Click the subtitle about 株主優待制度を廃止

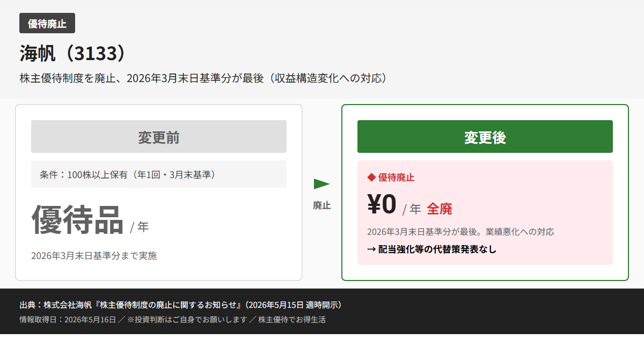[203, 78]
